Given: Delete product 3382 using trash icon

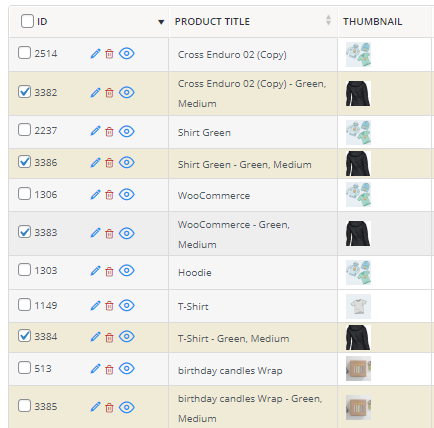Looking at the screenshot, I should (x=109, y=93).
